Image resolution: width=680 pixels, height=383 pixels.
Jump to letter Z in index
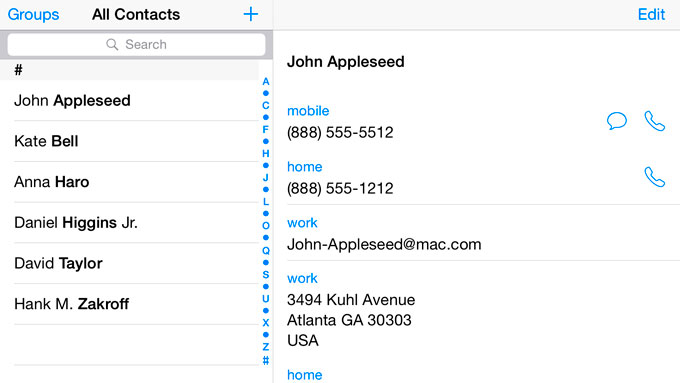pos(266,347)
